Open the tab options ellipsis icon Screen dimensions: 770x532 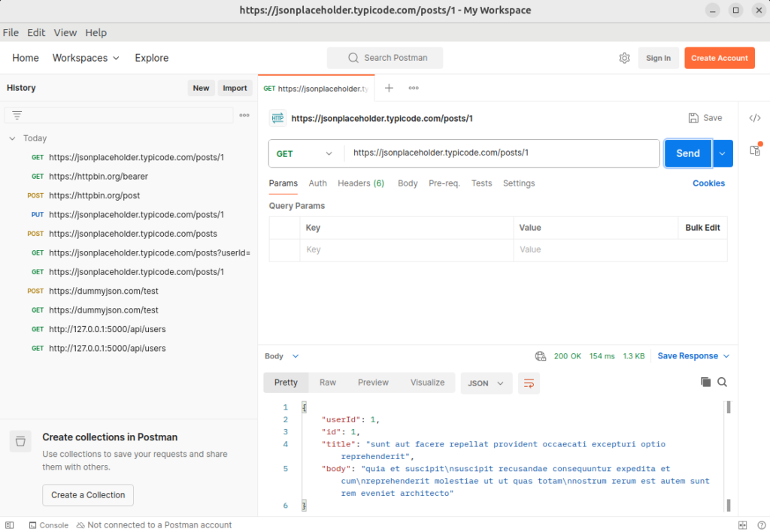click(414, 88)
